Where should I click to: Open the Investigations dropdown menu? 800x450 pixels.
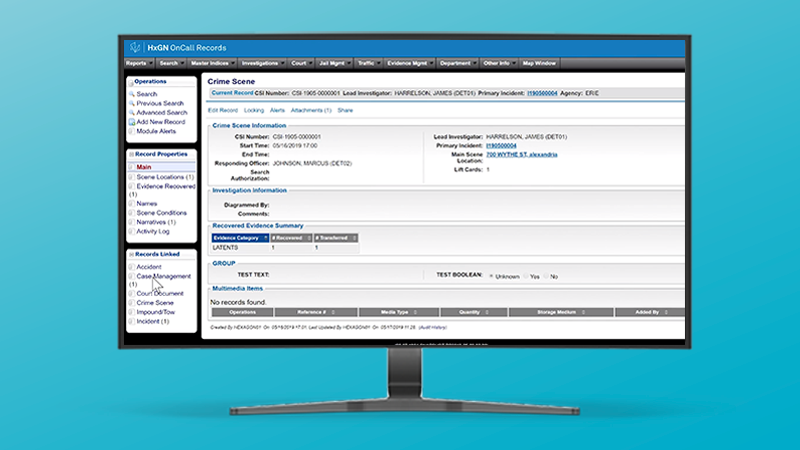[262, 63]
